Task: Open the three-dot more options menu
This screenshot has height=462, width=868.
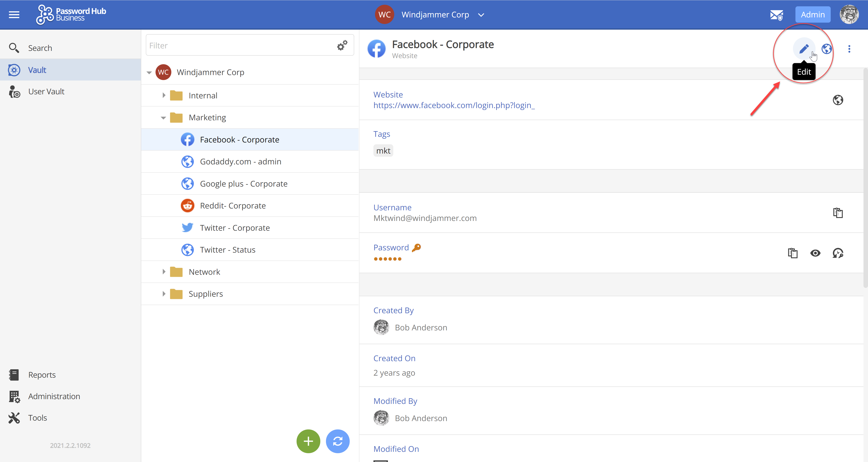Action: [849, 49]
